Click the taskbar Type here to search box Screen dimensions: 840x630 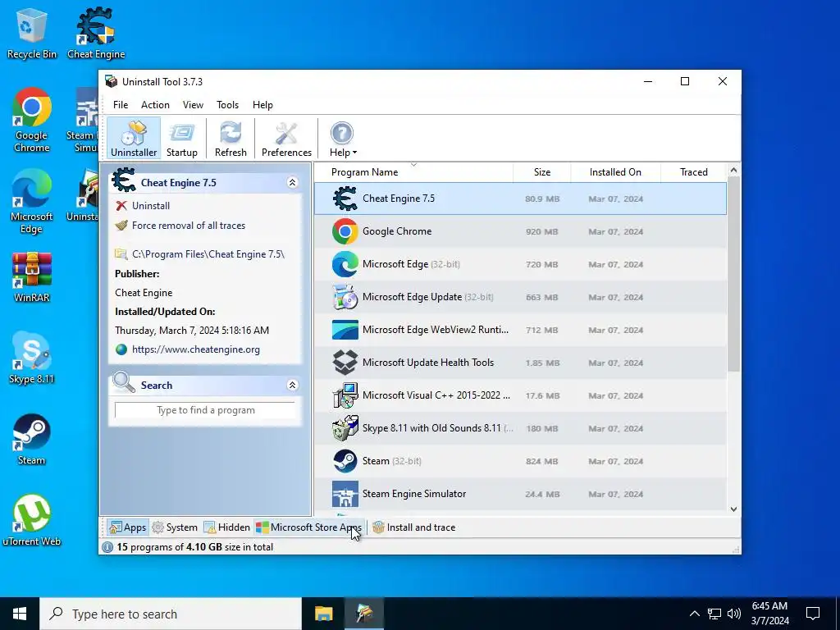(171, 614)
